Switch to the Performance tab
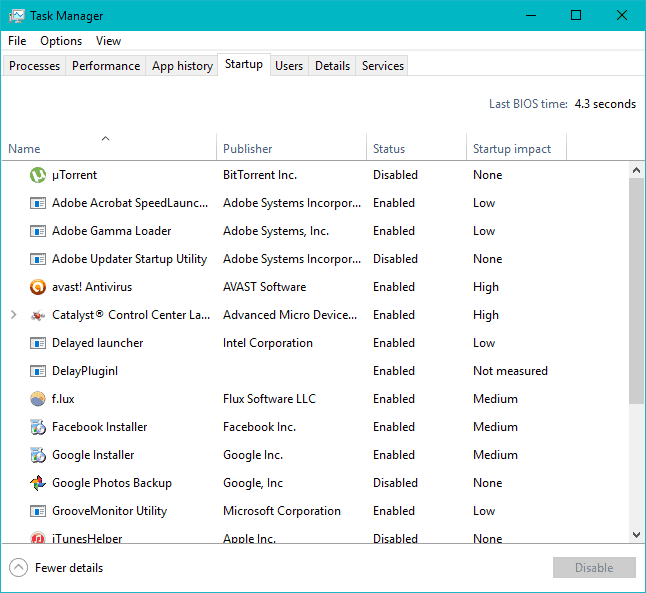 (x=106, y=66)
